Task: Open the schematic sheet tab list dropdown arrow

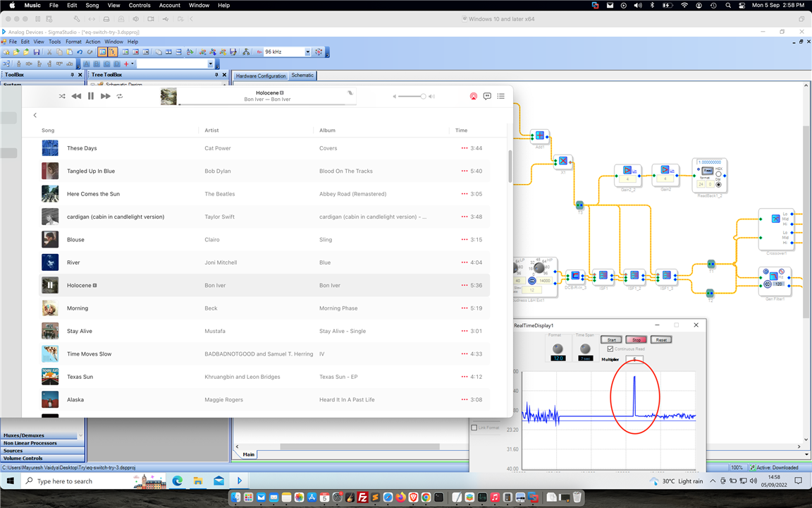Action: pyautogui.click(x=806, y=454)
